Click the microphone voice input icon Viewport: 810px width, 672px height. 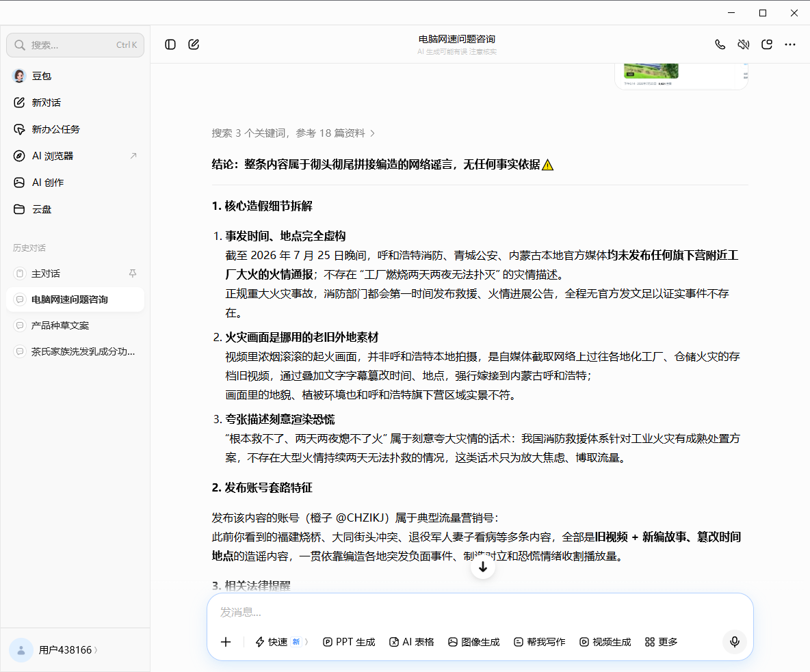[x=735, y=642]
